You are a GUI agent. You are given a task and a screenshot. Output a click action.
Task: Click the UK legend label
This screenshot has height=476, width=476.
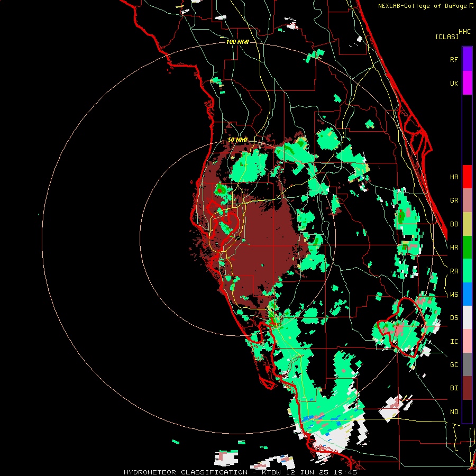(x=454, y=83)
